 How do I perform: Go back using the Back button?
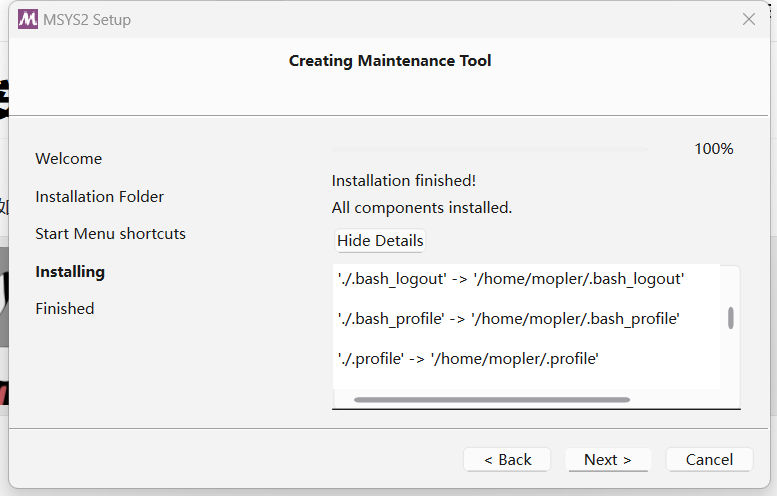[x=507, y=459]
